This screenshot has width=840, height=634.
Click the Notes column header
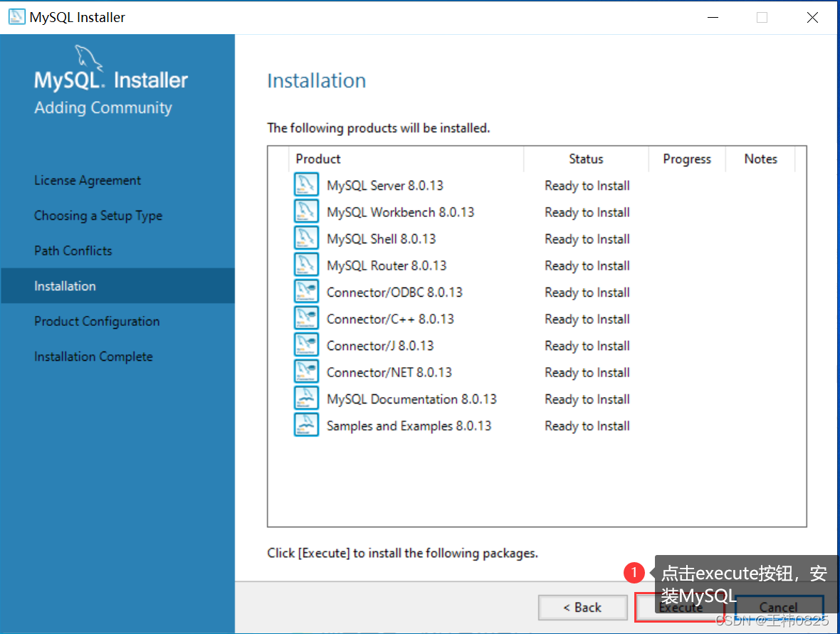click(760, 159)
